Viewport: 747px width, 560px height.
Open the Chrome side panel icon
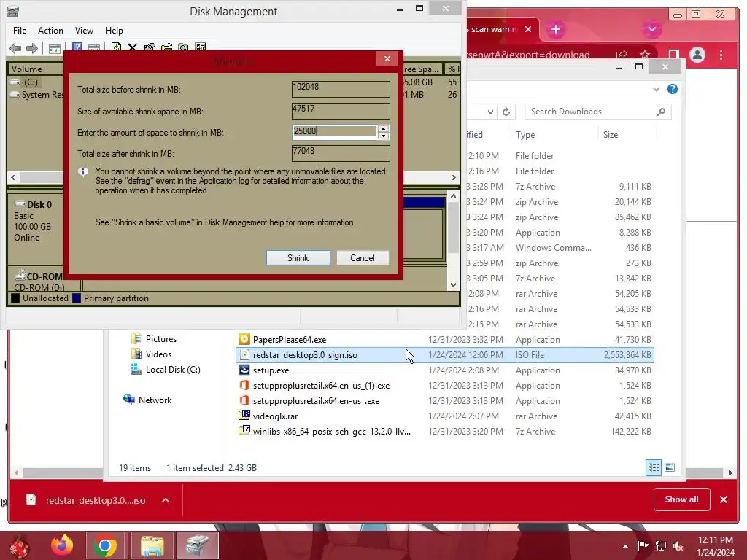coord(673,55)
